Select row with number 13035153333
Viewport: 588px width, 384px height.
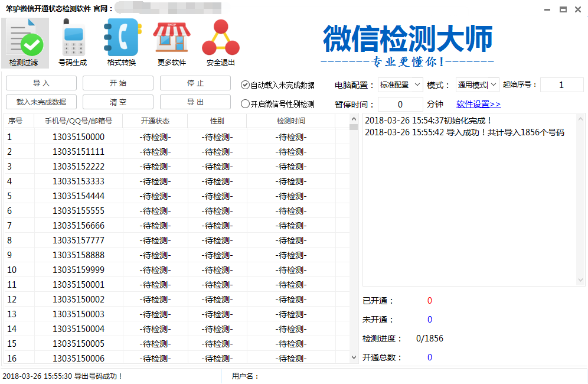click(x=177, y=181)
